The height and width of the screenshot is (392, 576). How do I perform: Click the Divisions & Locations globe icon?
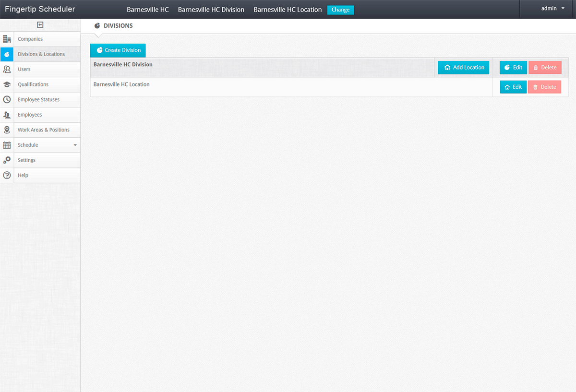pyautogui.click(x=7, y=54)
